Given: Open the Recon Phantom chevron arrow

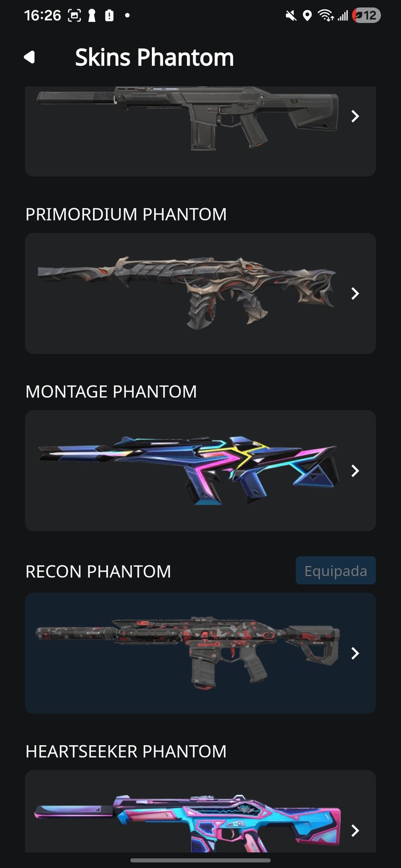Looking at the screenshot, I should [x=355, y=653].
